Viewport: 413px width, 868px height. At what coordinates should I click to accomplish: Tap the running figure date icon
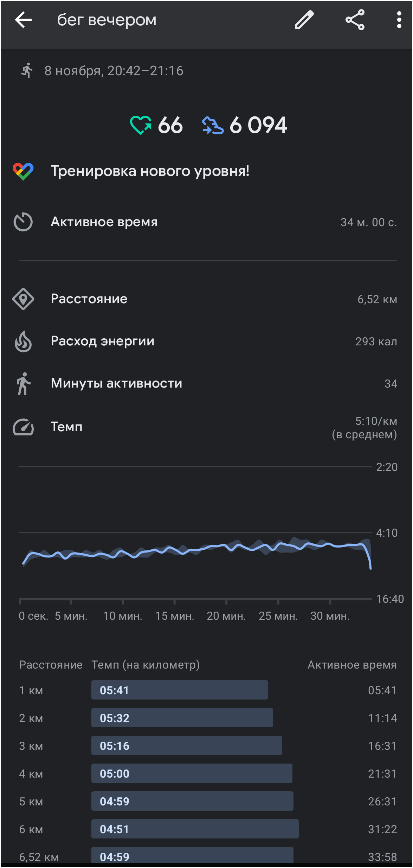(x=27, y=70)
